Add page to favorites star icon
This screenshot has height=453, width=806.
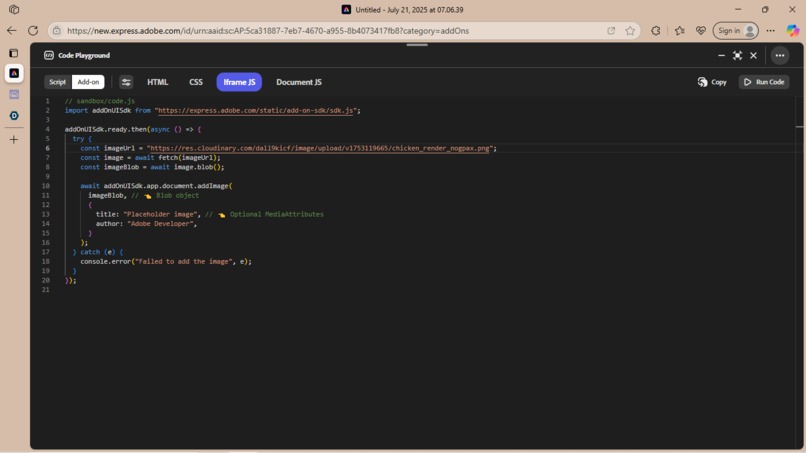630,30
